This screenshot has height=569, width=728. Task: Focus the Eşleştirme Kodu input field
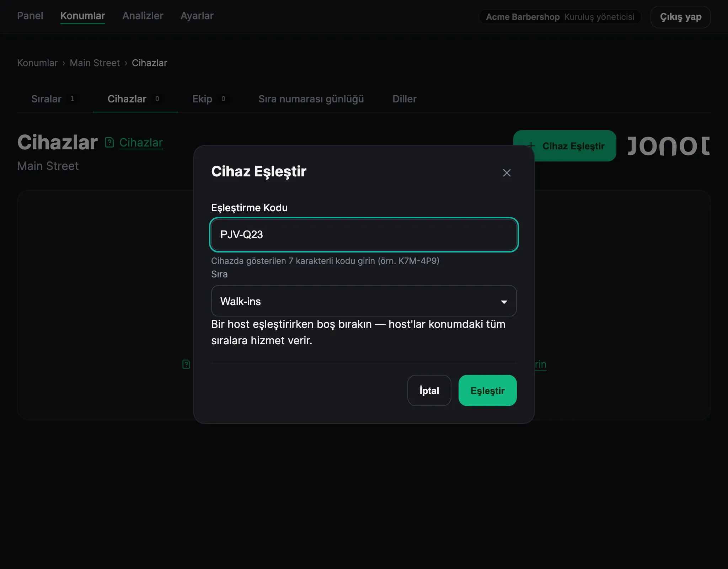[x=364, y=235]
